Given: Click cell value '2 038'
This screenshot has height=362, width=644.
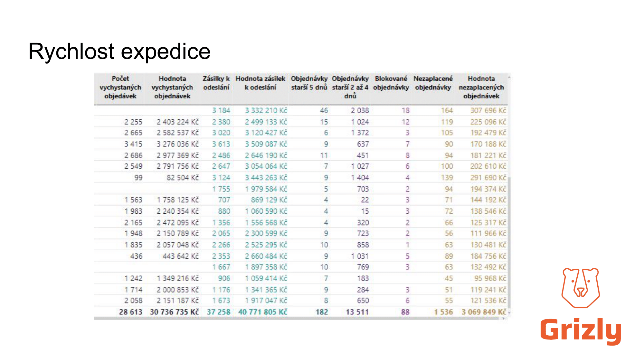Looking at the screenshot, I should [x=360, y=111].
